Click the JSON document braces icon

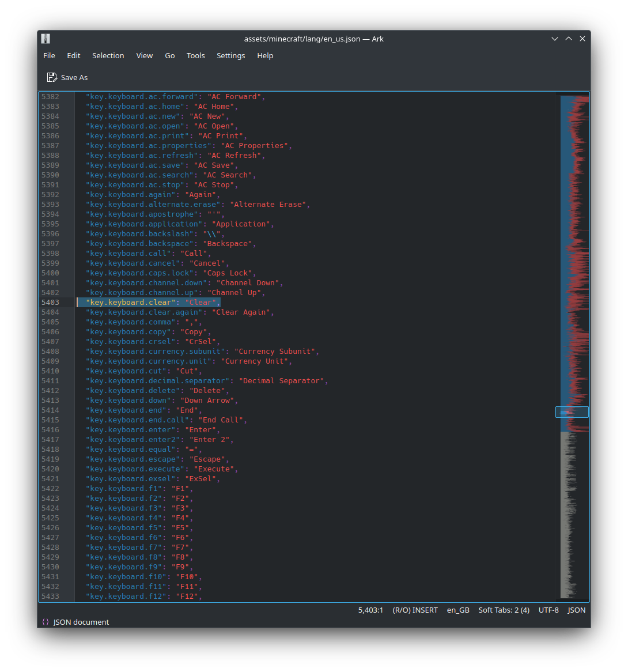tap(46, 622)
